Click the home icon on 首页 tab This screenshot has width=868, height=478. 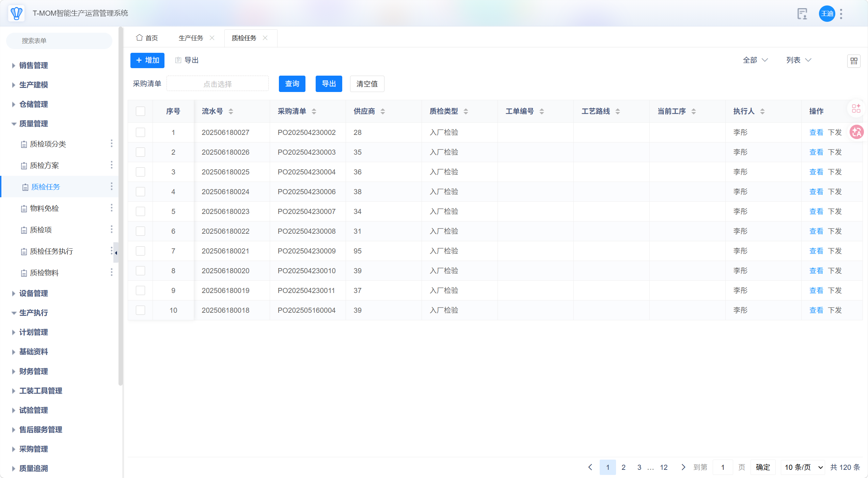click(139, 38)
